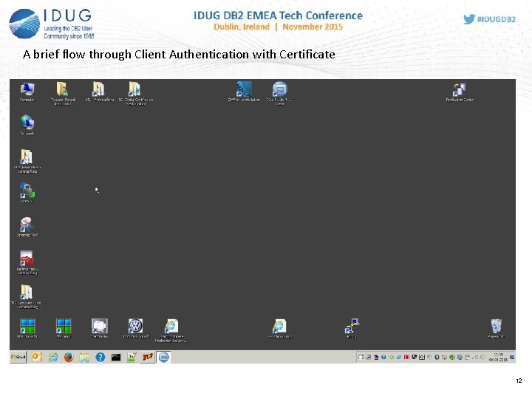Click the blue question-mark help taskbar icon
This screenshot has height=399, width=532.
point(100,357)
